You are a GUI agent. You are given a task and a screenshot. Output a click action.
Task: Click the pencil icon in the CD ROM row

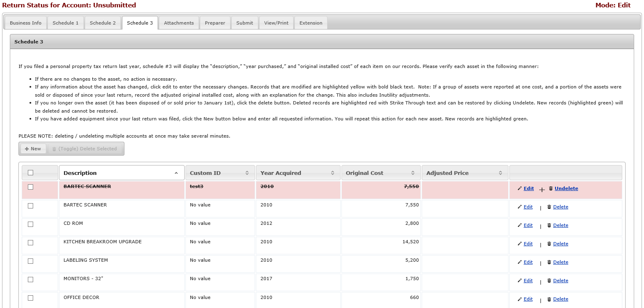[520, 225]
